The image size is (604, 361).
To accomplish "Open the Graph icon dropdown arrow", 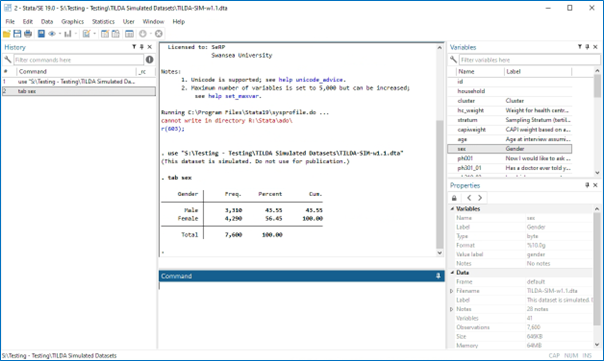I will pyautogui.click(x=76, y=34).
